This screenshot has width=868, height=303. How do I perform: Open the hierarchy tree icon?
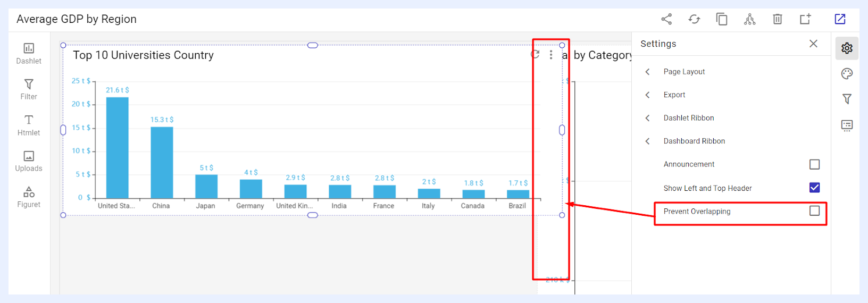click(x=750, y=19)
